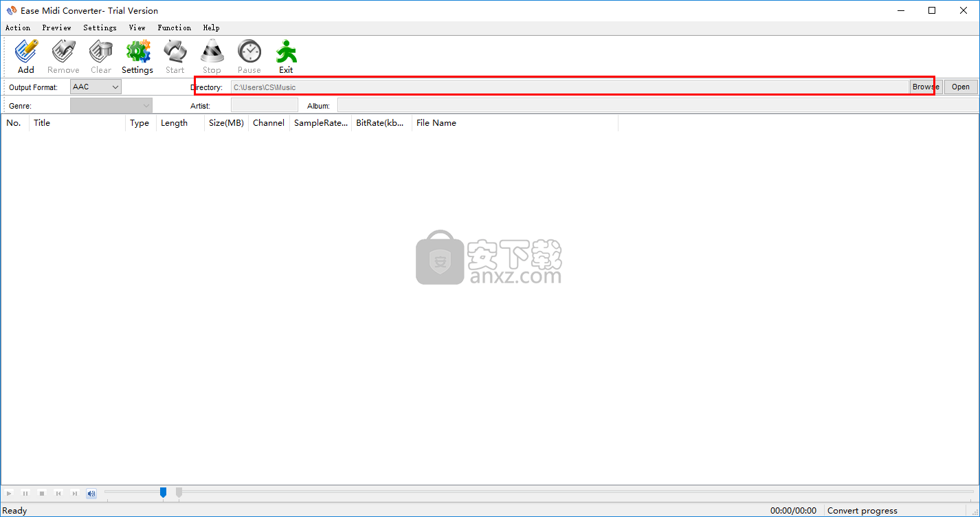Click the File Name column header
Viewport: 980px width, 517px height.
(x=515, y=123)
